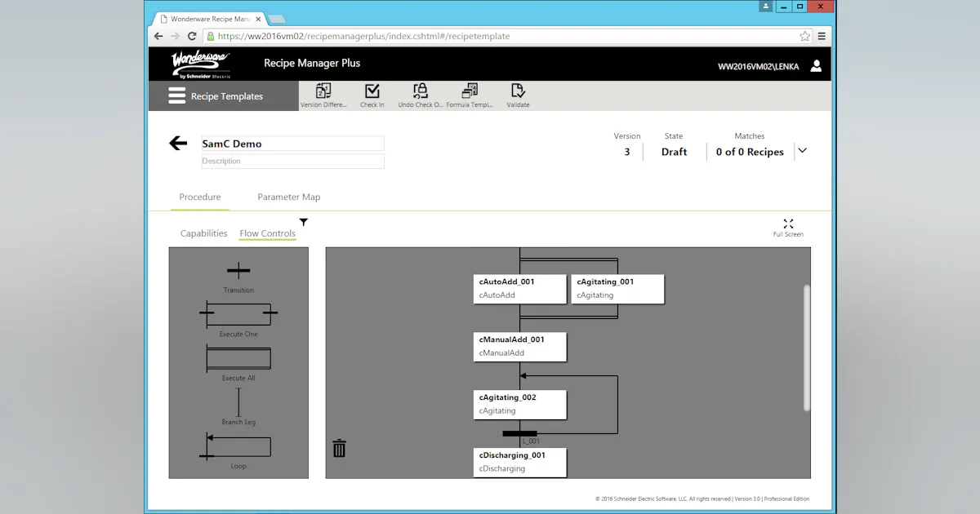Click the trash can delete icon
Viewport: 980px width, 514px height.
[340, 449]
